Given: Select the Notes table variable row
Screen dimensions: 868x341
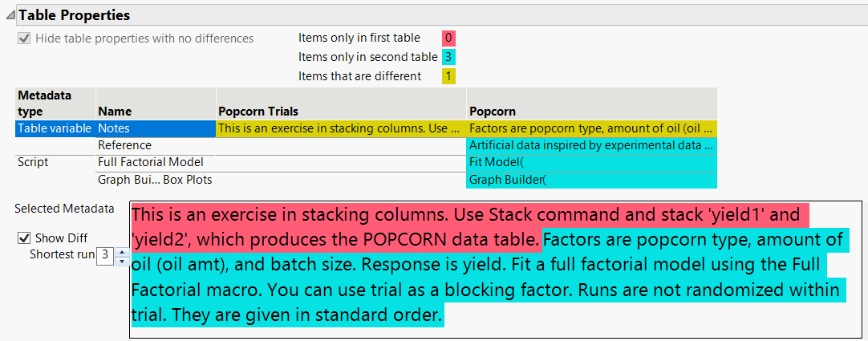Looking at the screenshot, I should [113, 128].
